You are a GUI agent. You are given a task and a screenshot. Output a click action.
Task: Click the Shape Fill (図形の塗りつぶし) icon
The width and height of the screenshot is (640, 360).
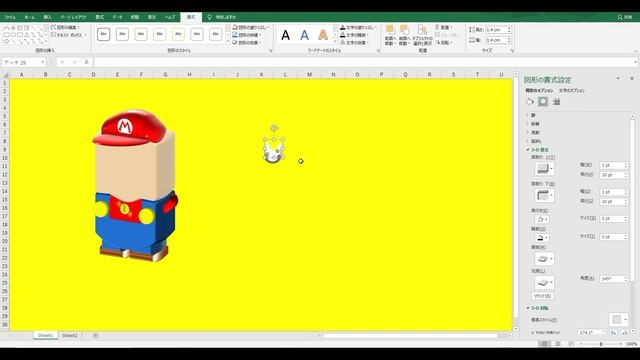point(235,27)
